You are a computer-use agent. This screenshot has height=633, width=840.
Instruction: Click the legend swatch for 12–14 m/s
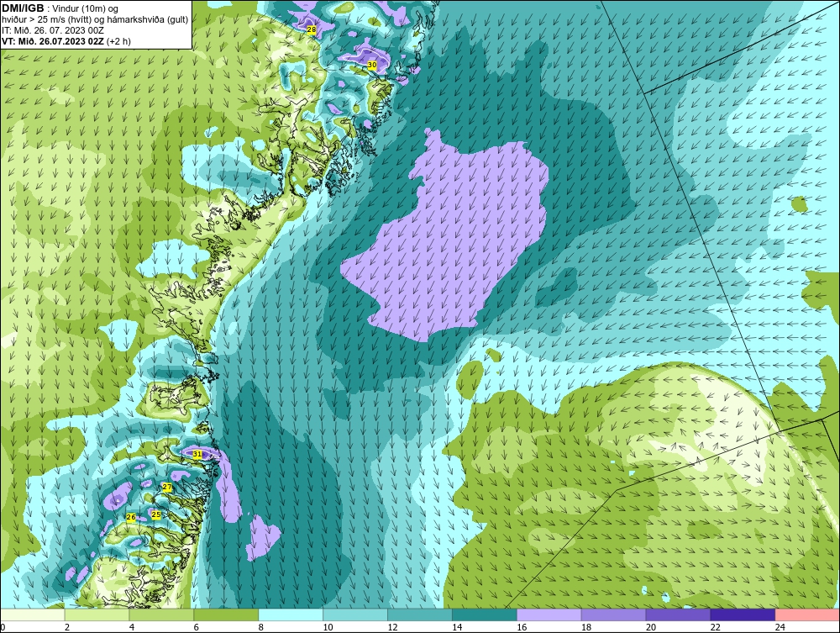[420, 615]
